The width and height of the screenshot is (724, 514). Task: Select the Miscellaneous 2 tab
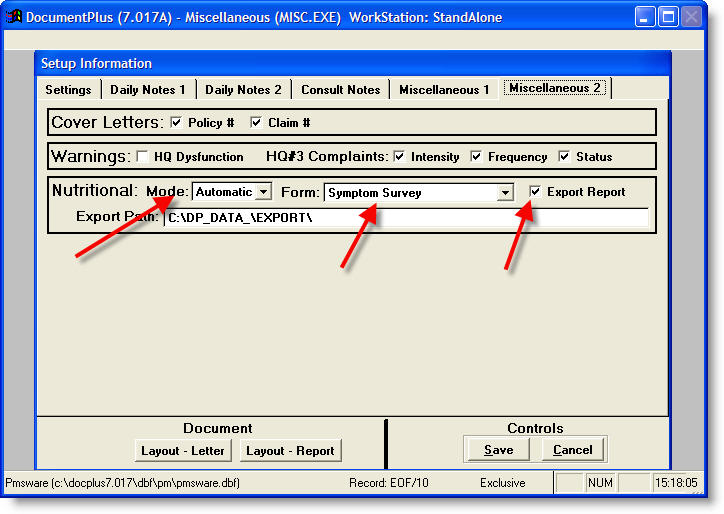click(555, 88)
